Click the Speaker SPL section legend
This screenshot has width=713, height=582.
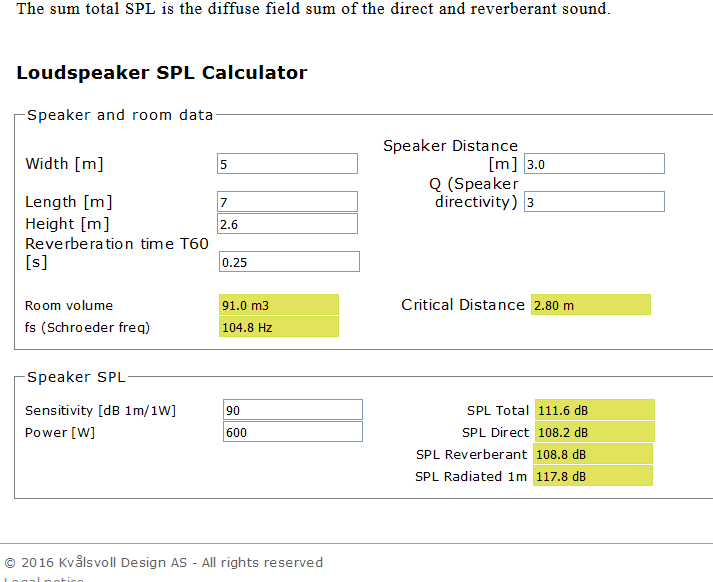pos(76,377)
